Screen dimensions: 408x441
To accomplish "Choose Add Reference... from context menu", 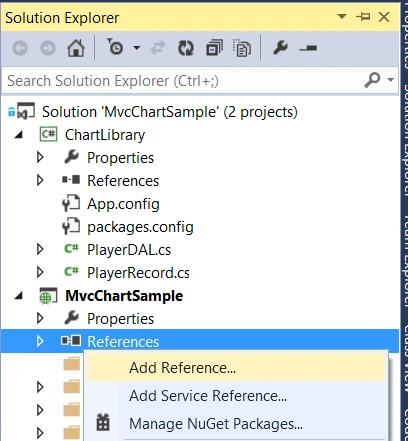I will click(236, 368).
